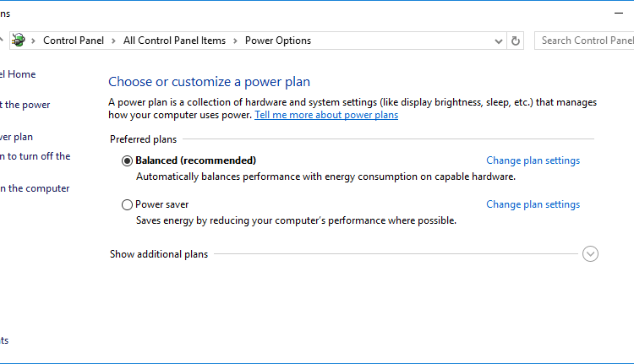The height and width of the screenshot is (364, 634).
Task: Open chevron menu right of address bar icon
Action: tap(35, 41)
